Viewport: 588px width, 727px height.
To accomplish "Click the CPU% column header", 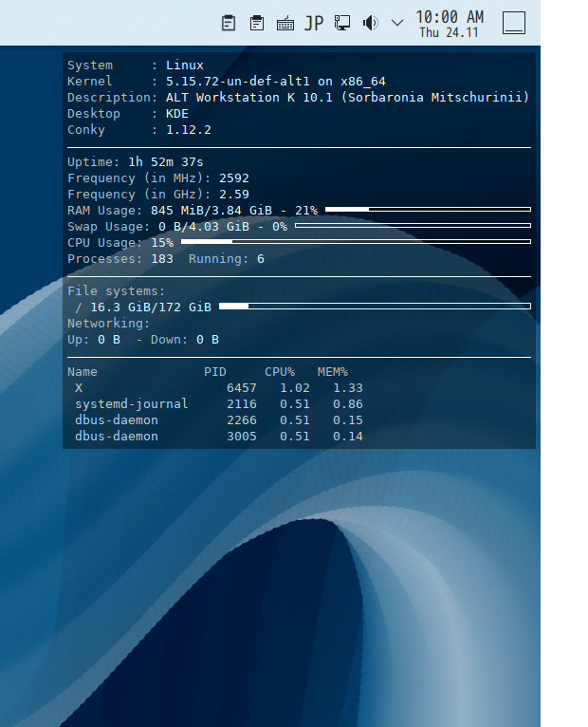I will (280, 372).
